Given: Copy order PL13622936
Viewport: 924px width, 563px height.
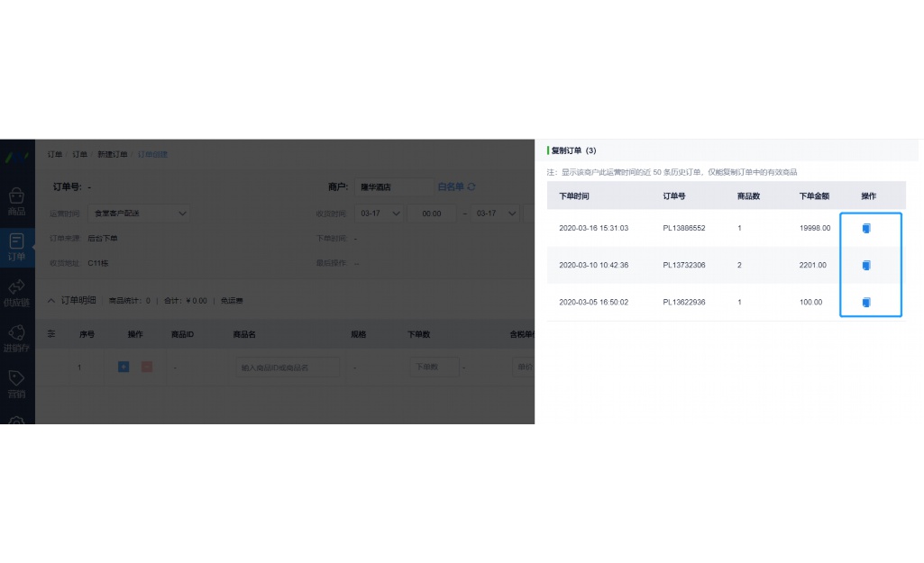Looking at the screenshot, I should pos(866,303).
